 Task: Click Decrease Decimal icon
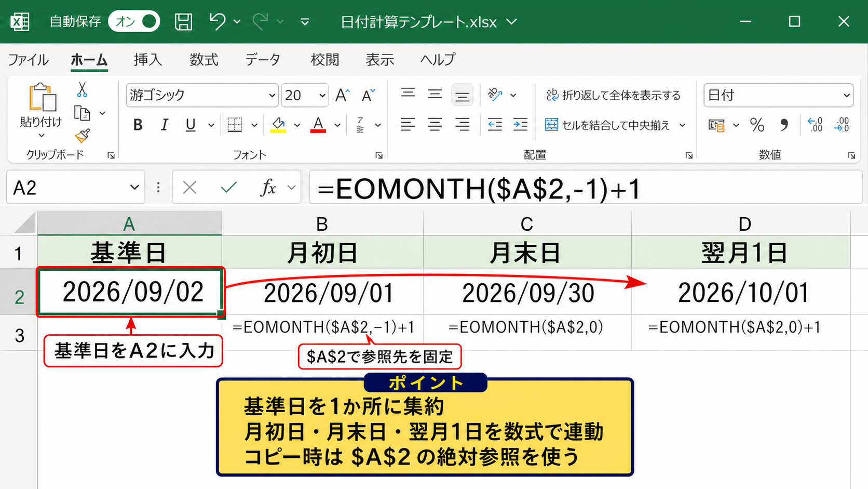tap(842, 125)
